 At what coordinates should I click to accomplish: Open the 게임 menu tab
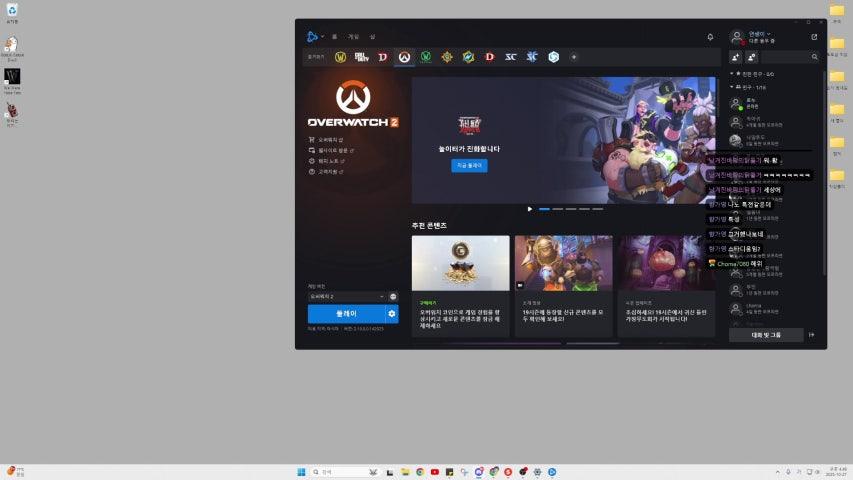click(x=353, y=37)
